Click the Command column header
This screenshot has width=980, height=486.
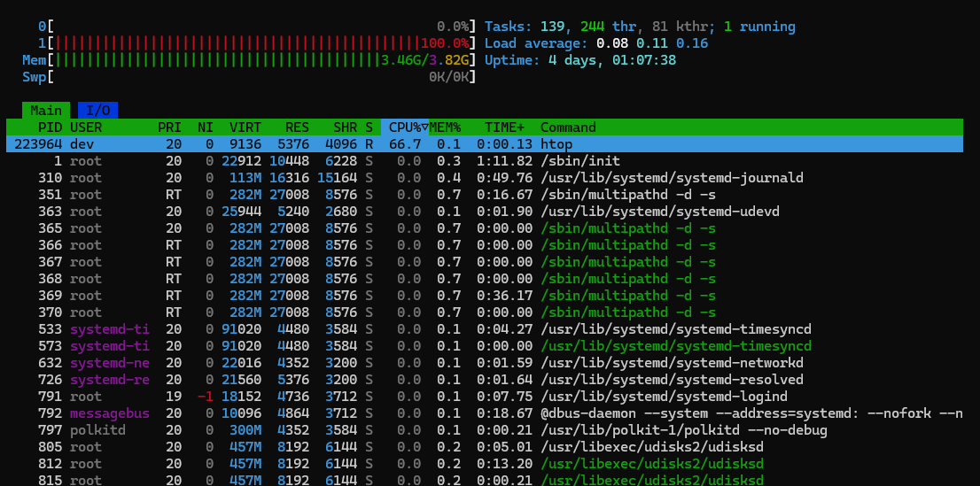(568, 127)
